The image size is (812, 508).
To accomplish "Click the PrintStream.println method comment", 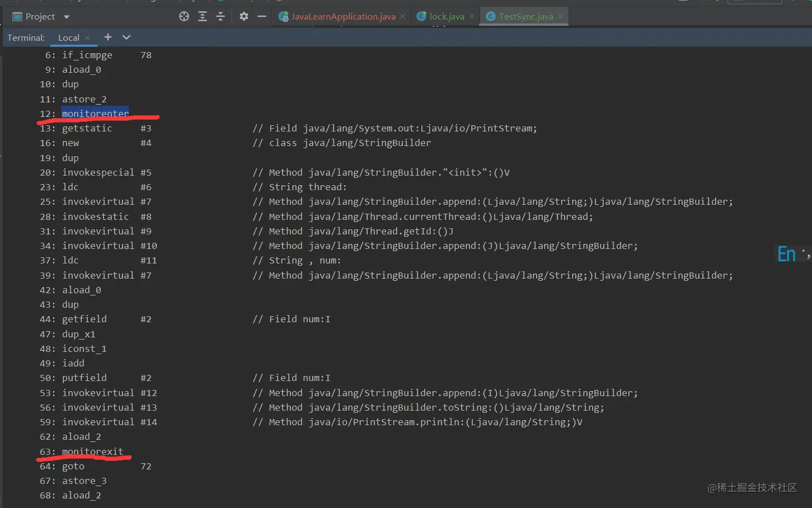I will [417, 422].
